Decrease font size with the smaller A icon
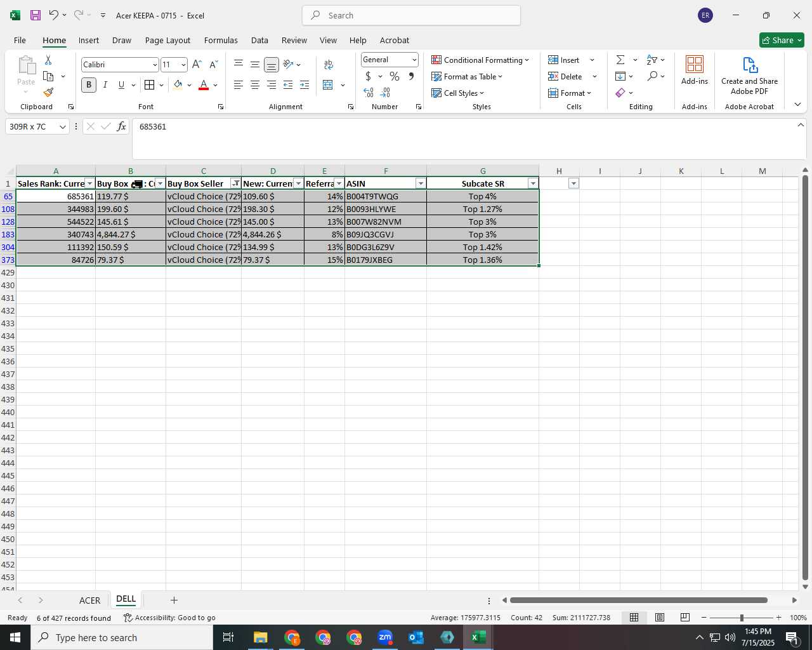This screenshot has width=812, height=650. point(213,64)
